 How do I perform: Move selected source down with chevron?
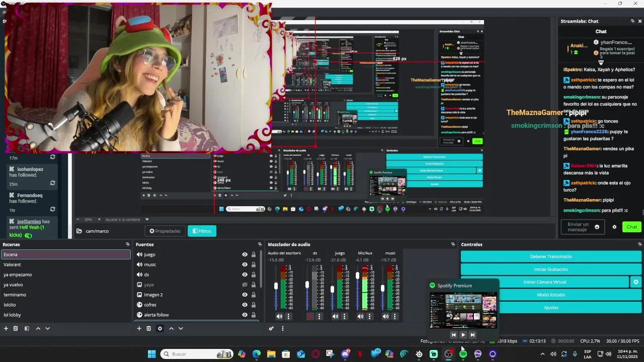point(181,328)
